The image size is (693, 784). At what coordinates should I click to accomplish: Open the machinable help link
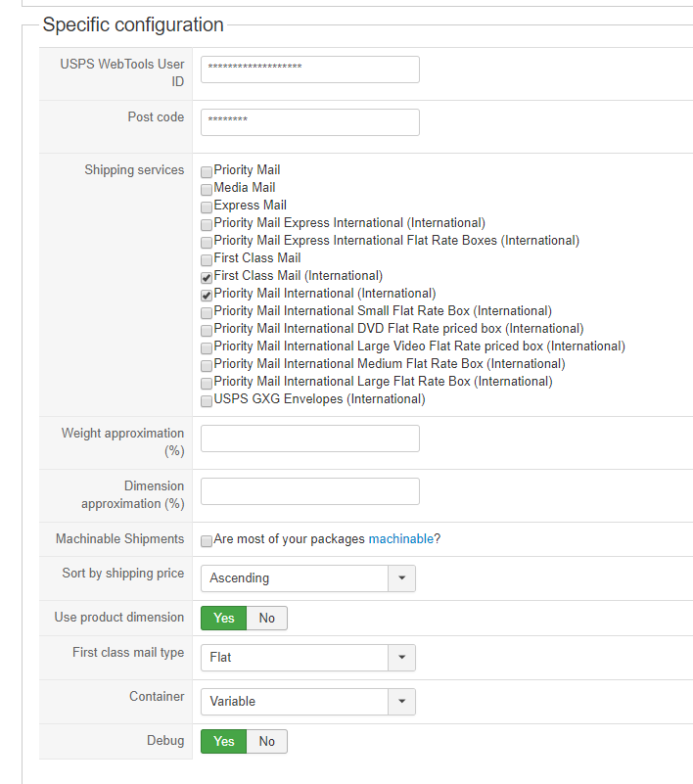click(400, 539)
